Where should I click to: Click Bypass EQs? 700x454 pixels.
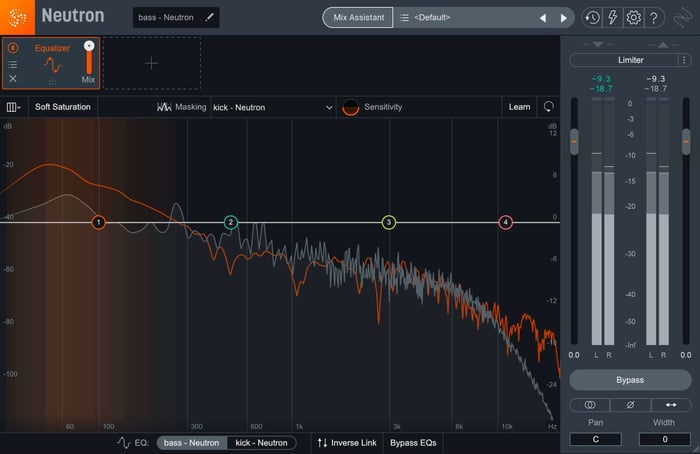[x=413, y=443]
